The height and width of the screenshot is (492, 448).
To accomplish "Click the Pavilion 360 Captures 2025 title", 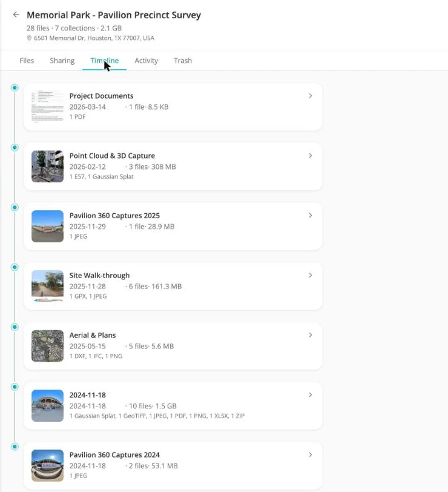I will (x=114, y=216).
